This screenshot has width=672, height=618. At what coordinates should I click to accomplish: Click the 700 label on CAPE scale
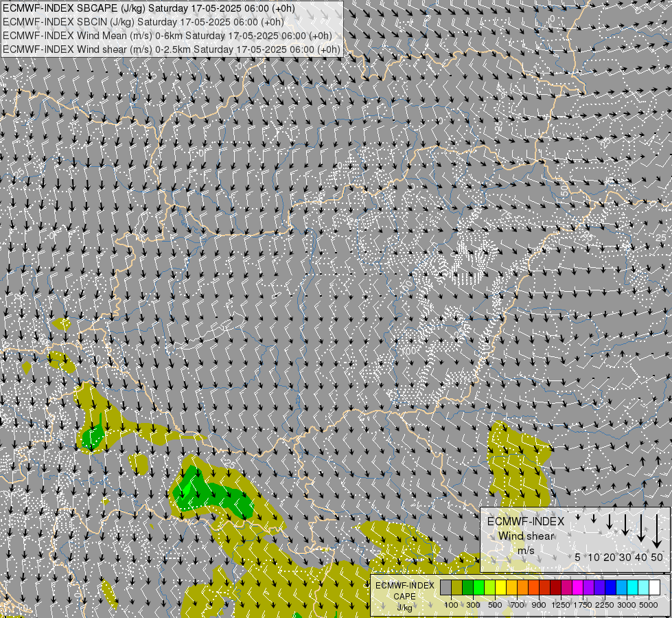point(518,605)
